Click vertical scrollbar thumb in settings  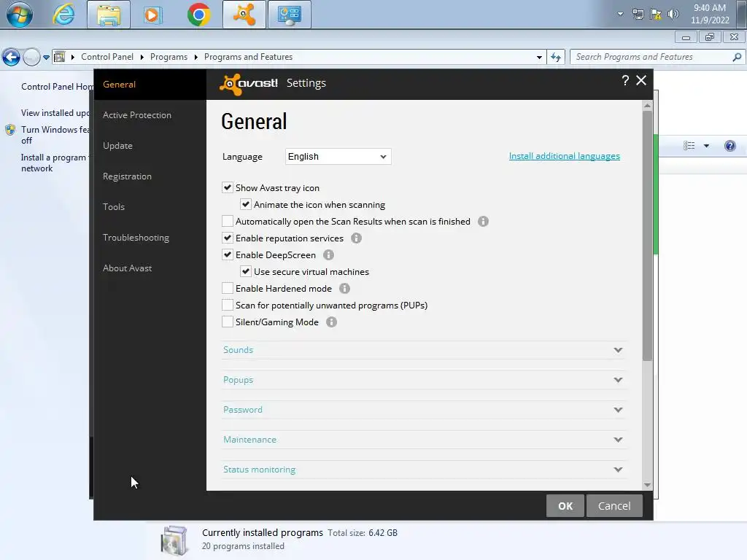(647, 236)
